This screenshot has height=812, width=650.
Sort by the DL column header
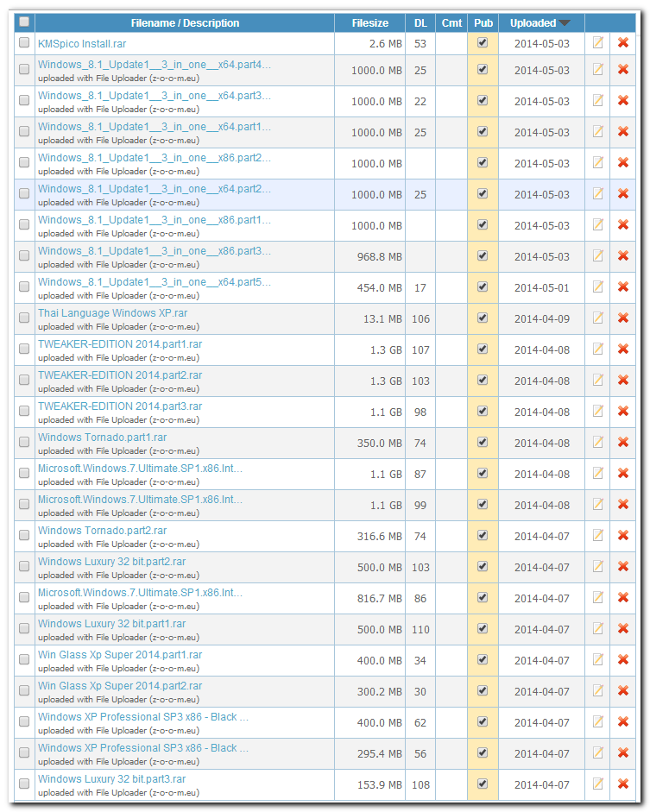click(420, 22)
